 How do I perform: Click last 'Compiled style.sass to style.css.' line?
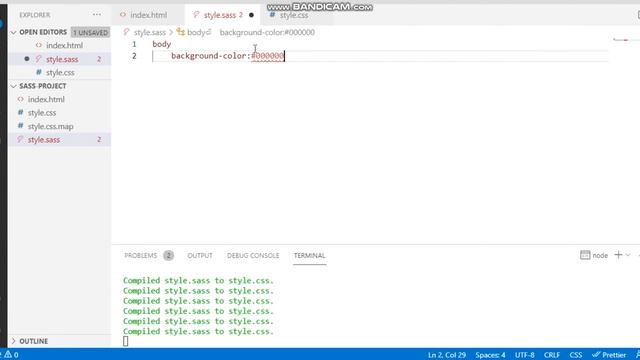[x=198, y=331]
